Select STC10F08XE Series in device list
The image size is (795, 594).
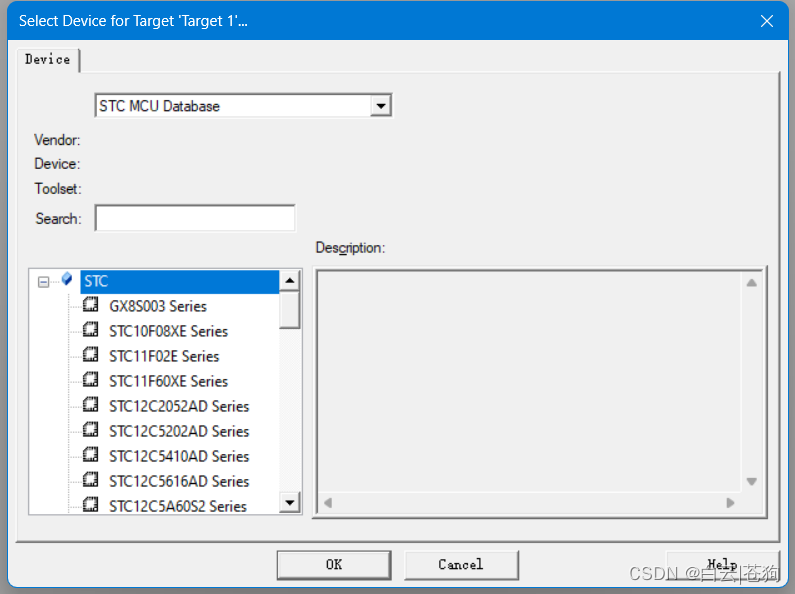[x=168, y=331]
